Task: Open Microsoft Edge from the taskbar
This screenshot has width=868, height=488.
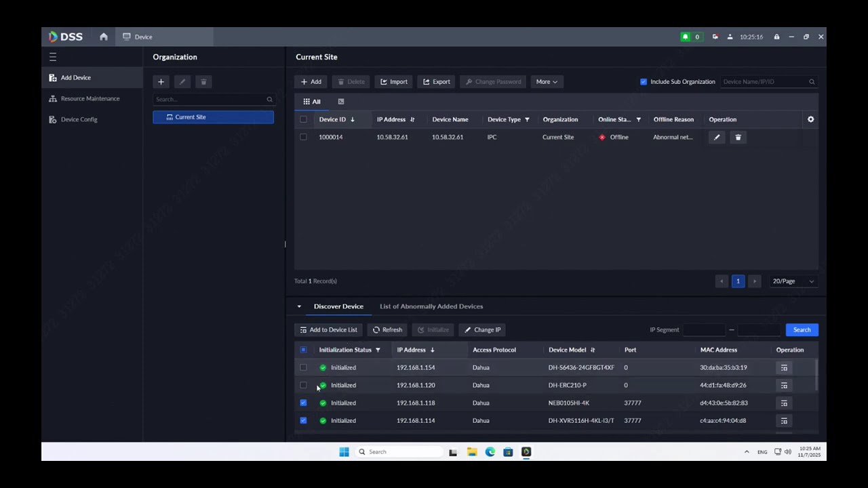Action: pos(490,451)
